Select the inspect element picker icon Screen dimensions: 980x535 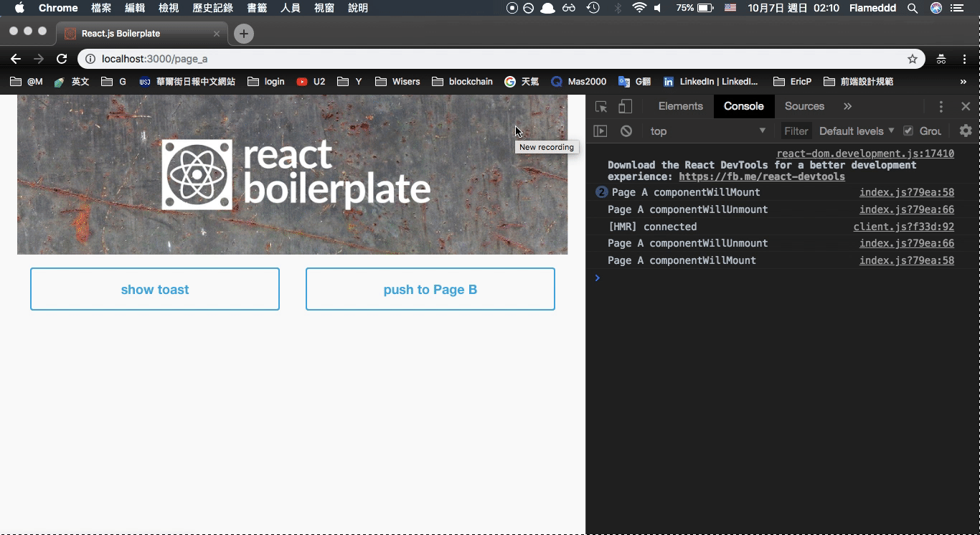601,107
